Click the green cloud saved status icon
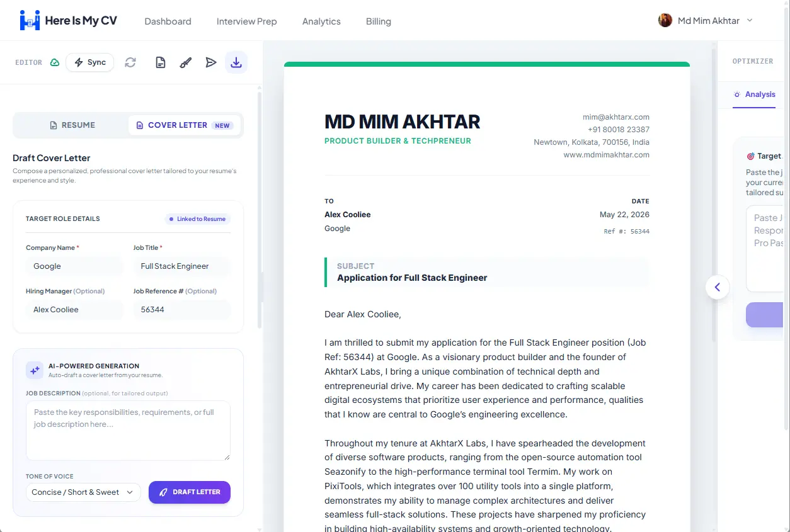The width and height of the screenshot is (790, 532). pos(55,62)
